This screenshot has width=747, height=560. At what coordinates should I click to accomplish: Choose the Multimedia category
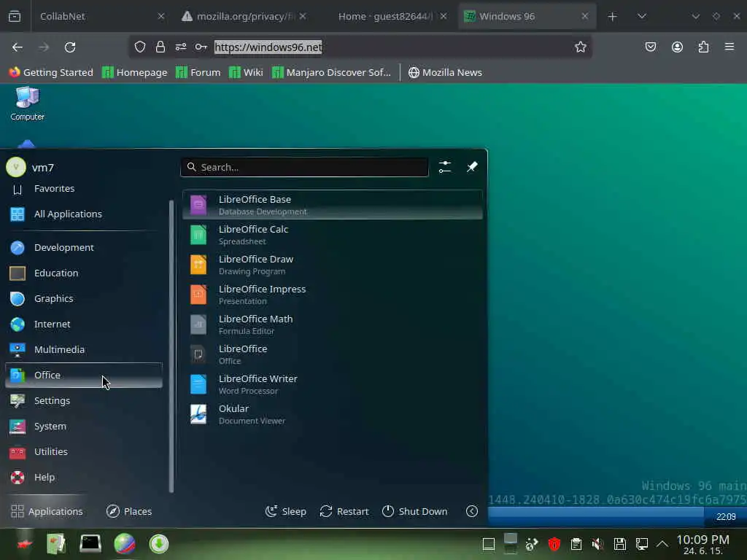pyautogui.click(x=84, y=349)
